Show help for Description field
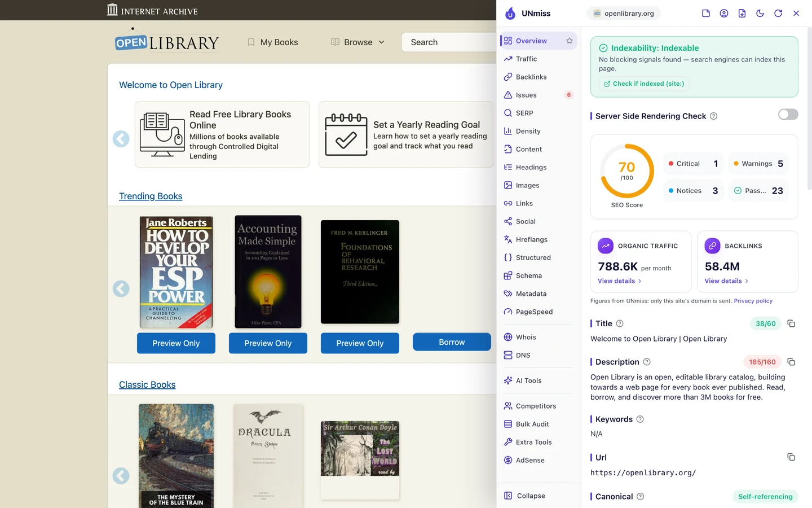Screen dimensions: 812x508 647,362
